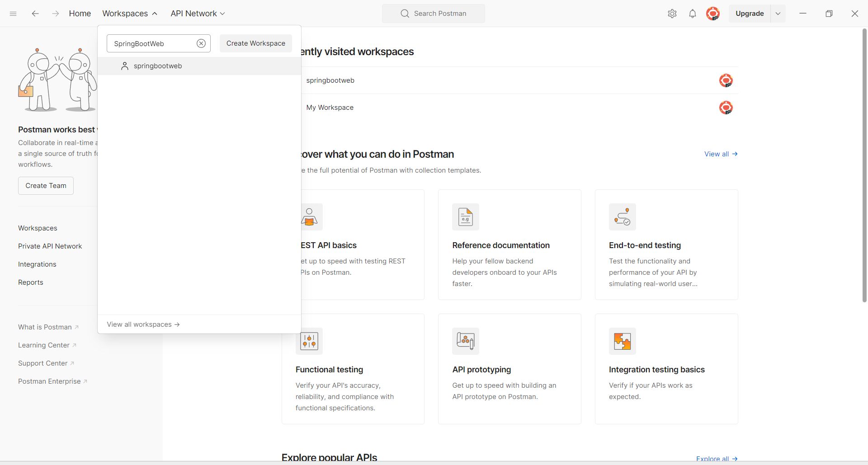The width and height of the screenshot is (868, 465).
Task: Go to Home tab
Action: click(80, 14)
